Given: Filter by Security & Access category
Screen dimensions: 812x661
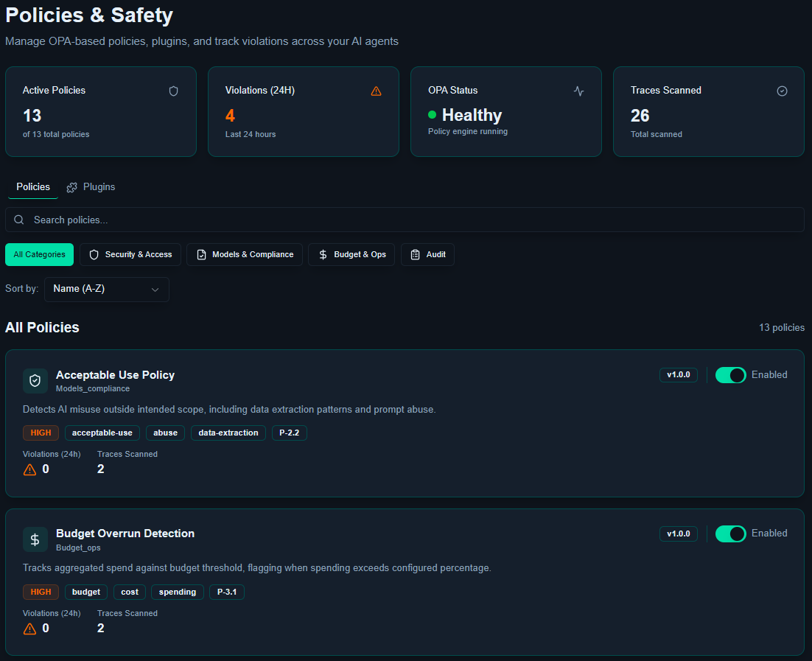Looking at the screenshot, I should point(130,255).
